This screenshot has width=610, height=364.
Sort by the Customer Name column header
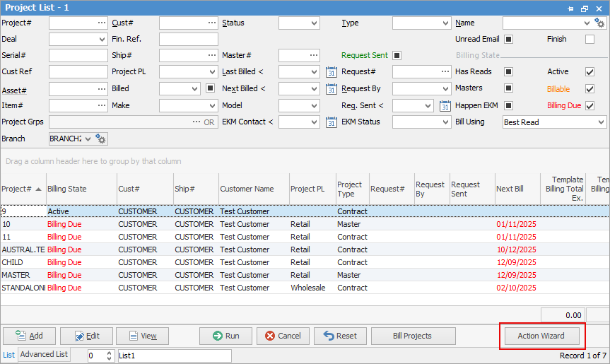pos(254,189)
